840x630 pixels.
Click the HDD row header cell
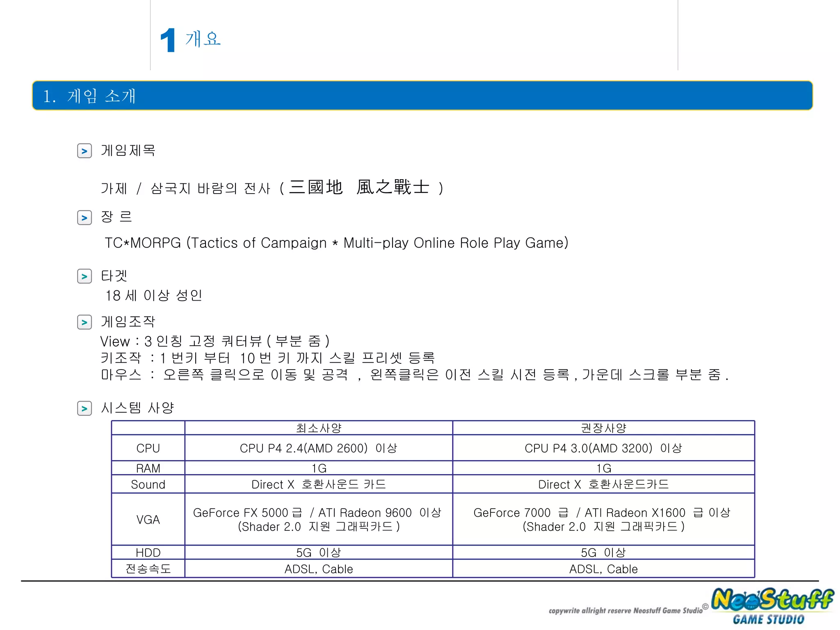(x=148, y=552)
